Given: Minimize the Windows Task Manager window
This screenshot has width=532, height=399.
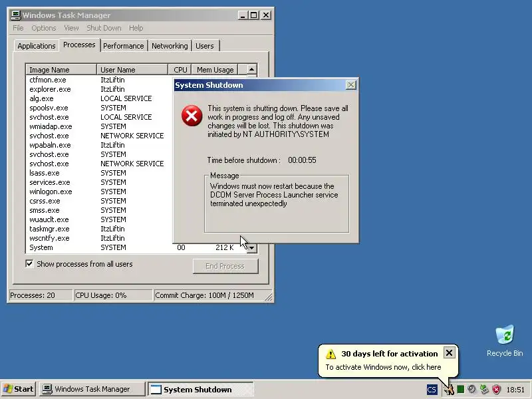Looking at the screenshot, I should click(243, 15).
